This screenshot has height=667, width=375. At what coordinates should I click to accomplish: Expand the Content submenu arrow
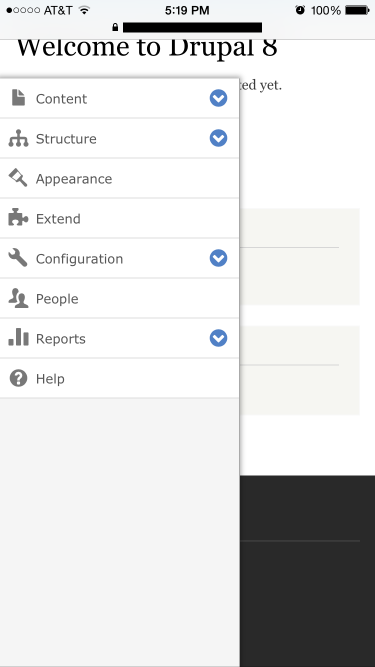click(218, 98)
